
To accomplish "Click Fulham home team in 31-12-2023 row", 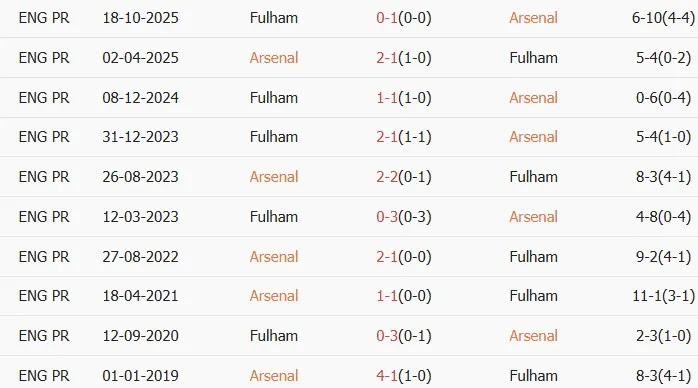I will 274,137.
